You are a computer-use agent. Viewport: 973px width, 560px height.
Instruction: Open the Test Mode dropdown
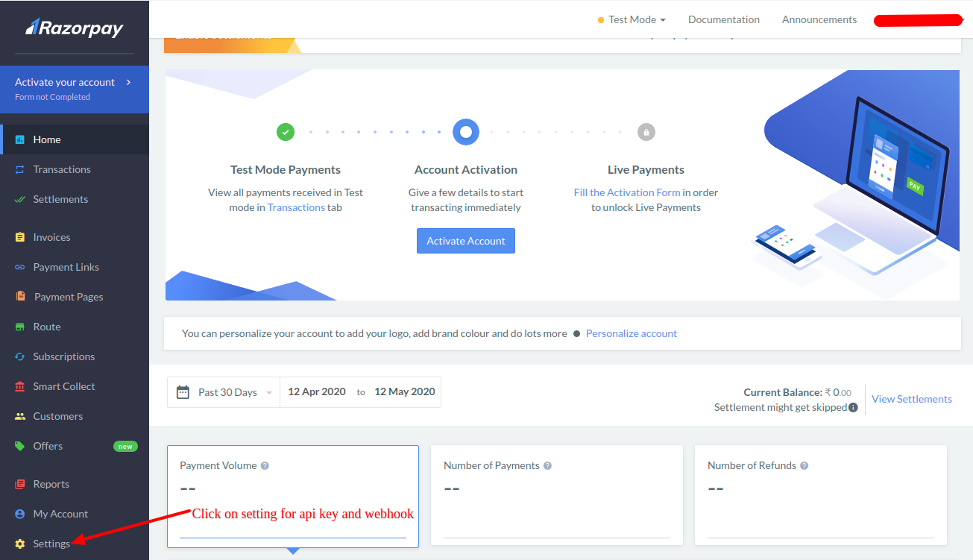632,19
